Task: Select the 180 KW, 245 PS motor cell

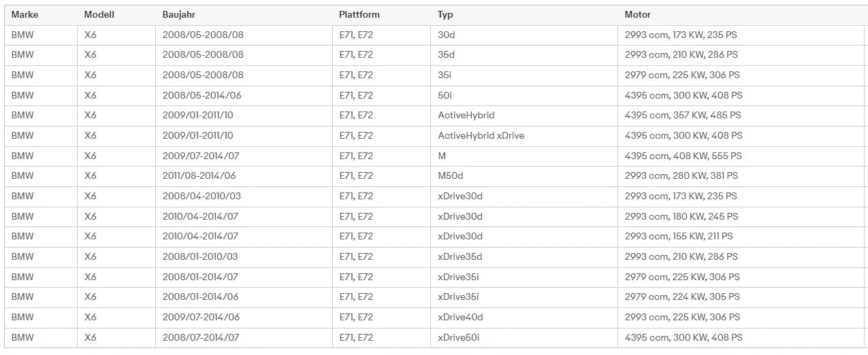Action: coord(742,216)
